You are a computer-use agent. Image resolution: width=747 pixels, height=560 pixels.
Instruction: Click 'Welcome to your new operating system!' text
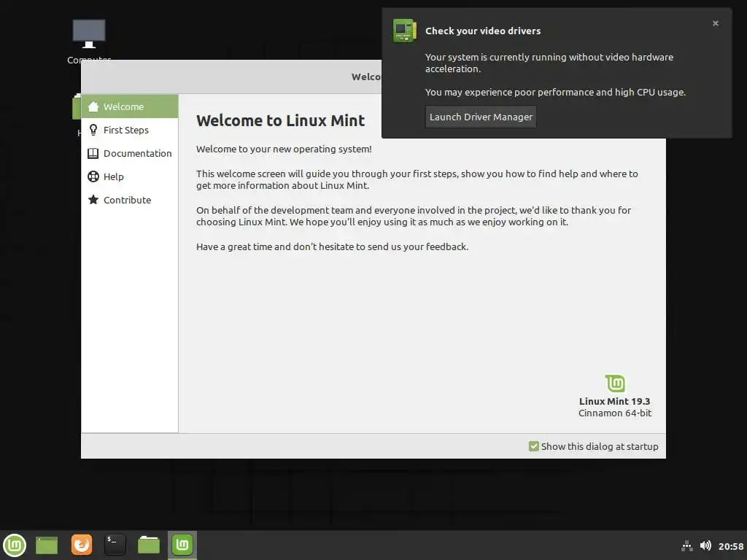coord(284,149)
